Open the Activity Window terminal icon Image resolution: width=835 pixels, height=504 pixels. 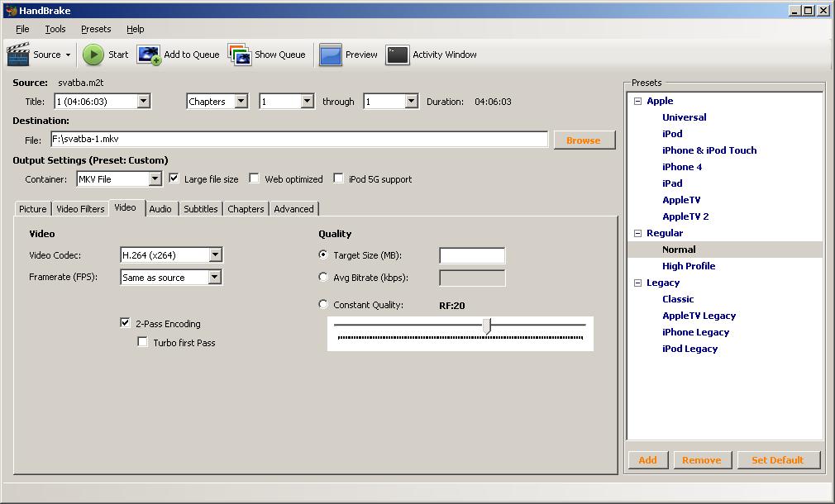[x=397, y=55]
